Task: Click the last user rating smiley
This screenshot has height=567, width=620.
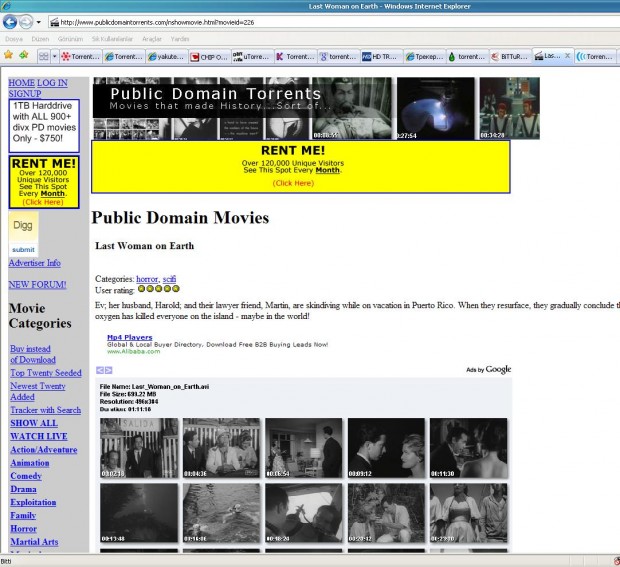Action: [176, 289]
